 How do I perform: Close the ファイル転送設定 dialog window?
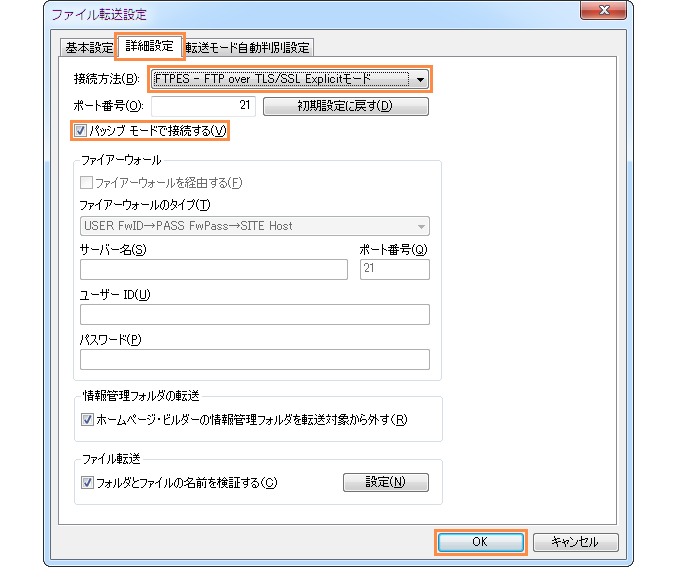604,10
